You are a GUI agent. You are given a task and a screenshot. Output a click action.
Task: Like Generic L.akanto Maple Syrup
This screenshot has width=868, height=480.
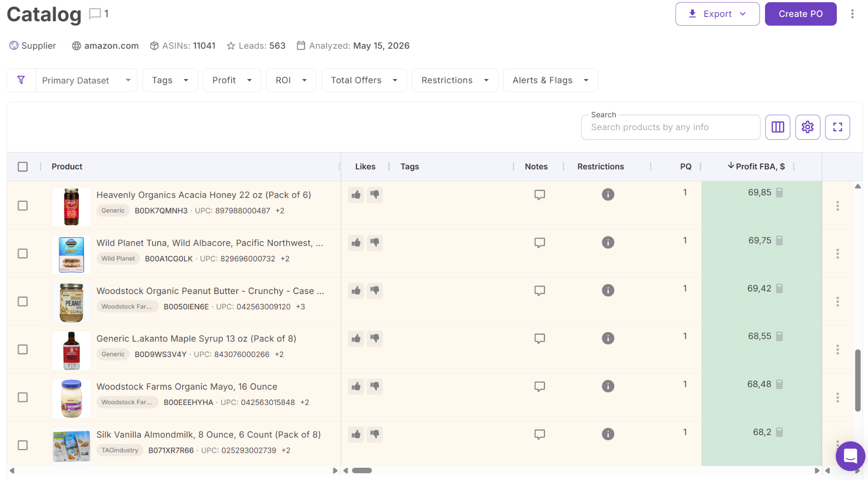[x=356, y=338]
